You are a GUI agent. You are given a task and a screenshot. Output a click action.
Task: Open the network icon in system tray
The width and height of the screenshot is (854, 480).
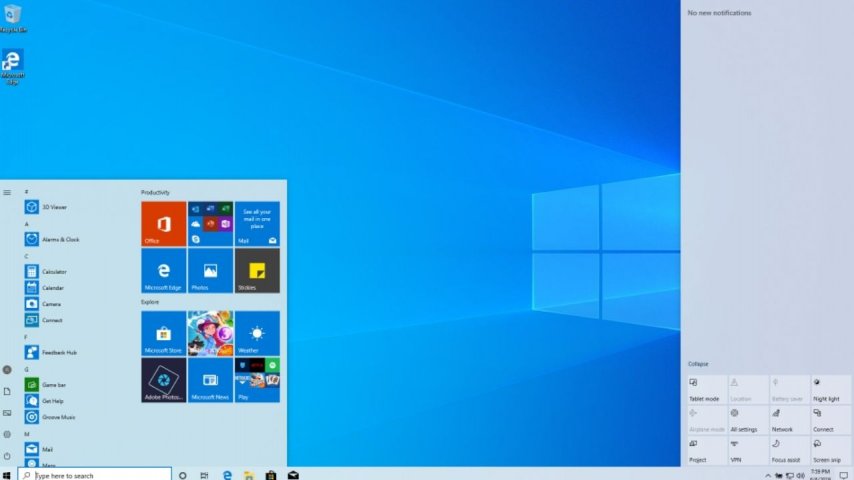pyautogui.click(x=790, y=476)
